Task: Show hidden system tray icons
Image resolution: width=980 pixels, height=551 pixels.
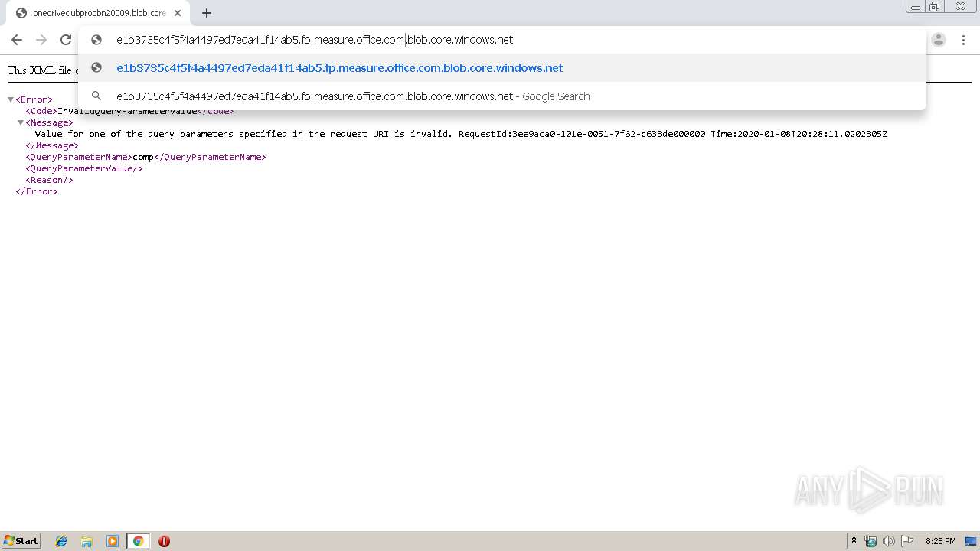Action: (x=854, y=541)
